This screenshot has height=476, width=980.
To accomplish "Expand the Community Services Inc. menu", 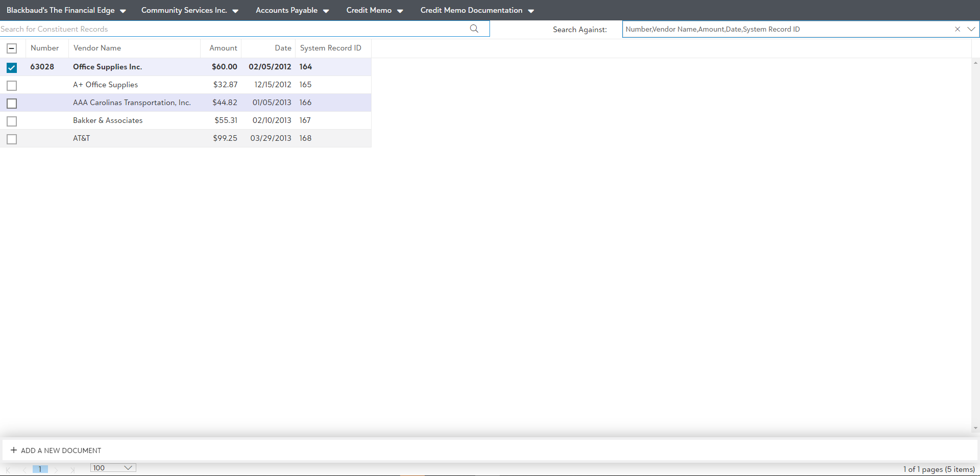I will click(x=189, y=10).
